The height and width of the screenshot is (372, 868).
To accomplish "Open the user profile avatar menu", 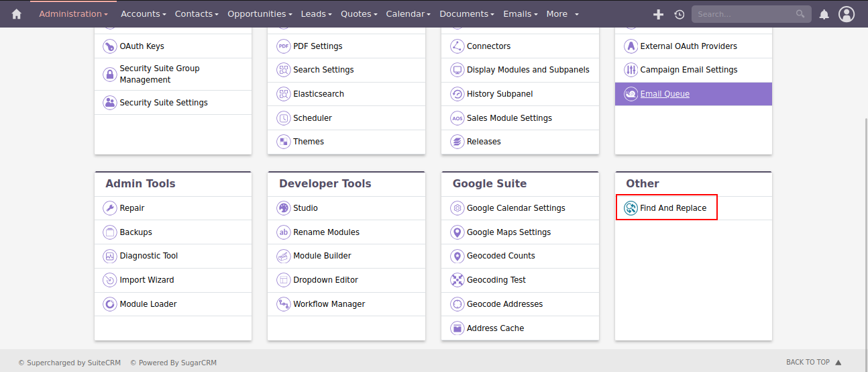I will coord(847,14).
